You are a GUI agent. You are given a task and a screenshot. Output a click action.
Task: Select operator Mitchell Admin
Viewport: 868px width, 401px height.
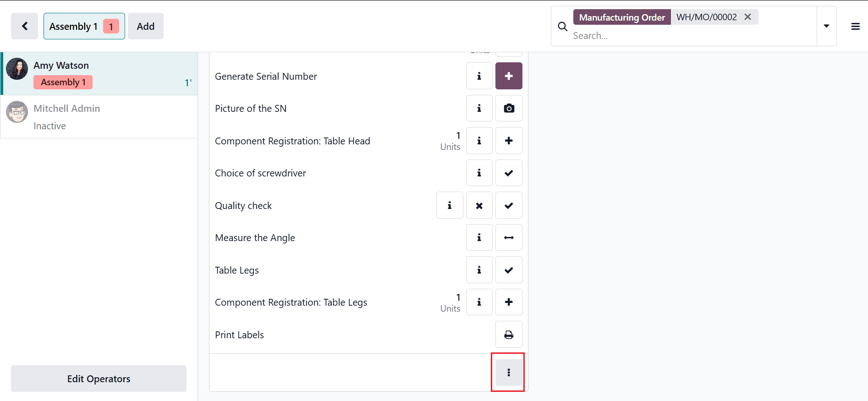(x=99, y=117)
